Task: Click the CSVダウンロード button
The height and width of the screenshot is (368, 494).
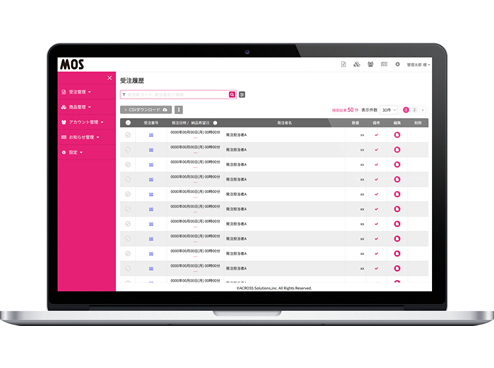Action: tap(146, 110)
